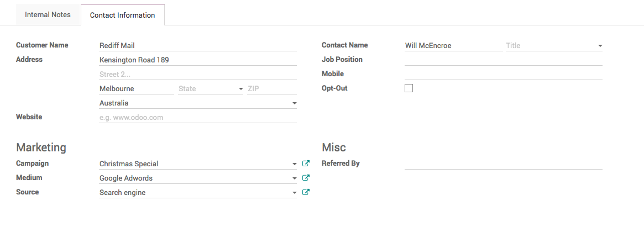The image size is (644, 232).
Task: Expand the State dropdown
Action: click(240, 89)
